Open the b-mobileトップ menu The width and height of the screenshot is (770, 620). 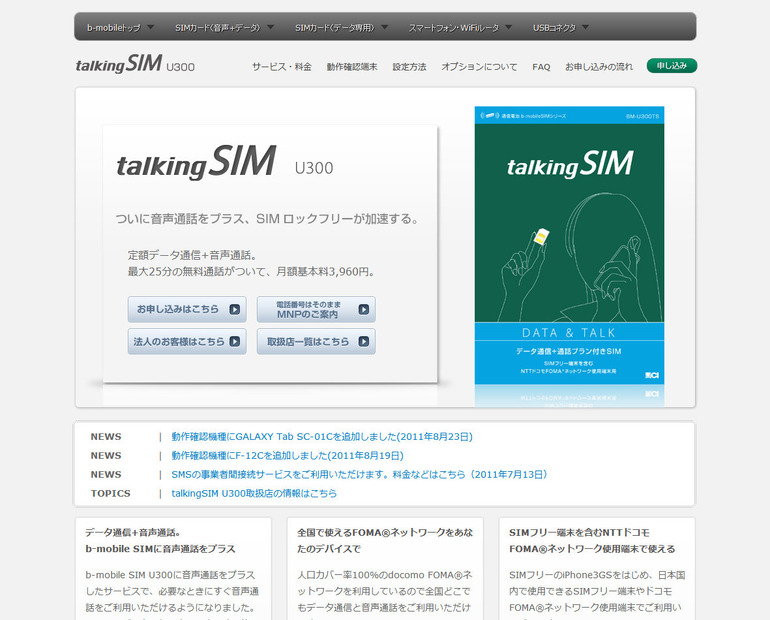[x=113, y=28]
